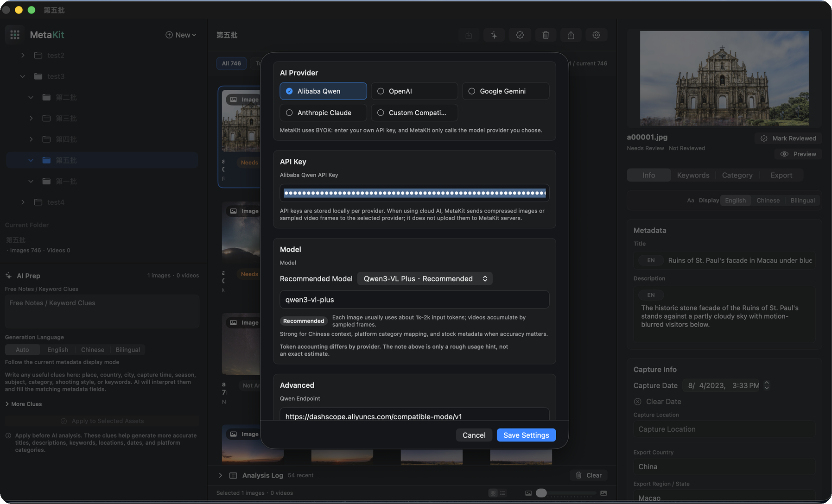Click the test4 folder icon
This screenshot has height=504, width=832.
(38, 202)
